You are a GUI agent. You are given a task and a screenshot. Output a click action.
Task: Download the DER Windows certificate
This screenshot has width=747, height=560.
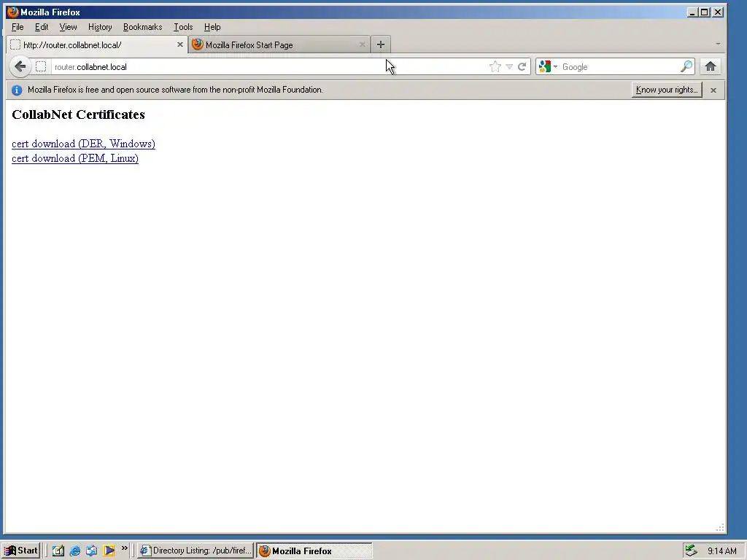[x=83, y=144]
